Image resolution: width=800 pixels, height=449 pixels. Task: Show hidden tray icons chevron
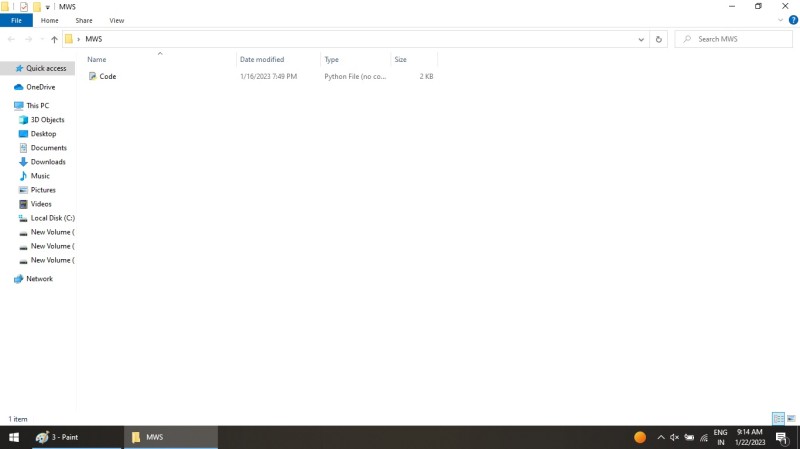pos(661,437)
